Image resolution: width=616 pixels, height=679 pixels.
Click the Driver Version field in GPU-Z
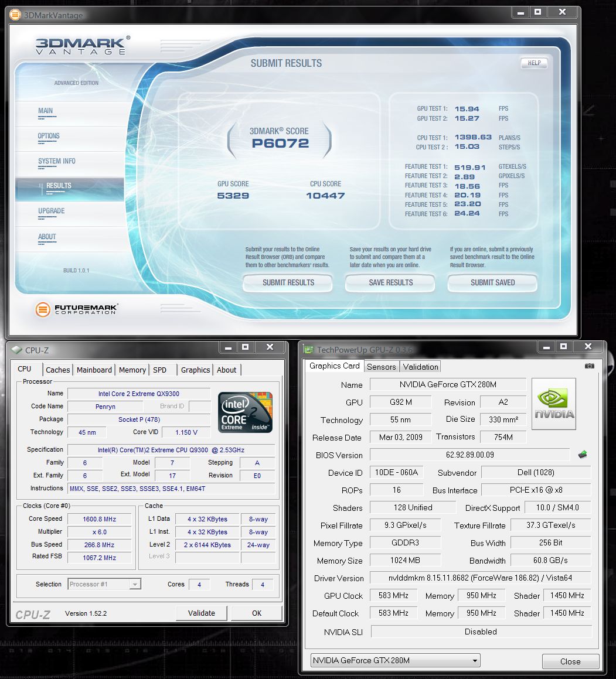coord(480,578)
